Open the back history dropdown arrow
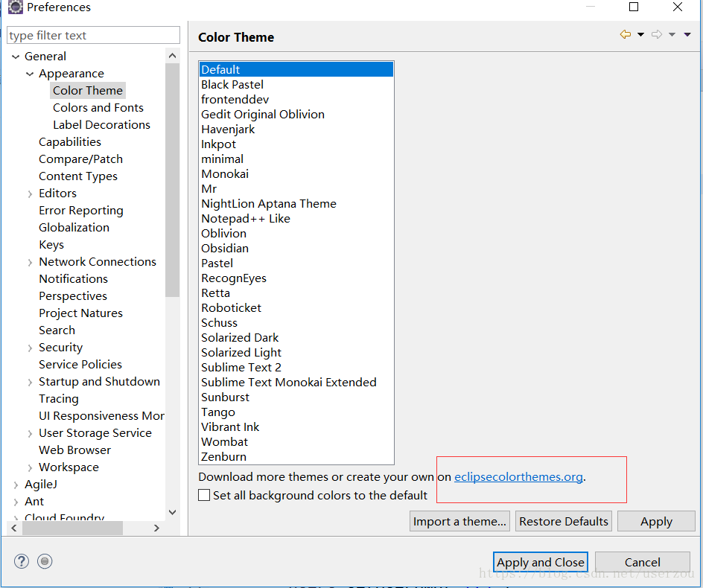The height and width of the screenshot is (588, 703). [640, 34]
